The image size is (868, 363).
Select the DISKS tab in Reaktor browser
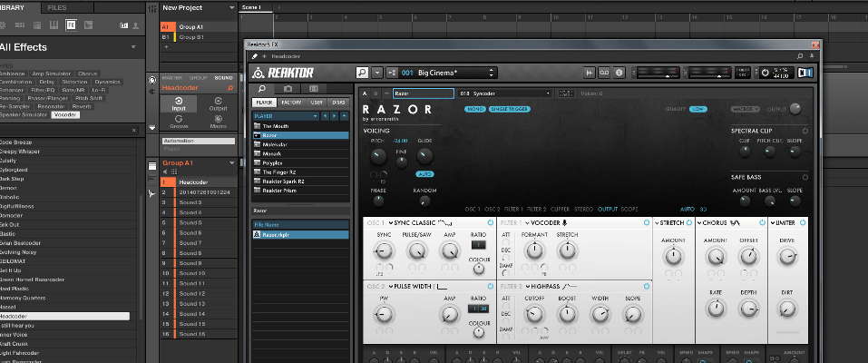(338, 103)
